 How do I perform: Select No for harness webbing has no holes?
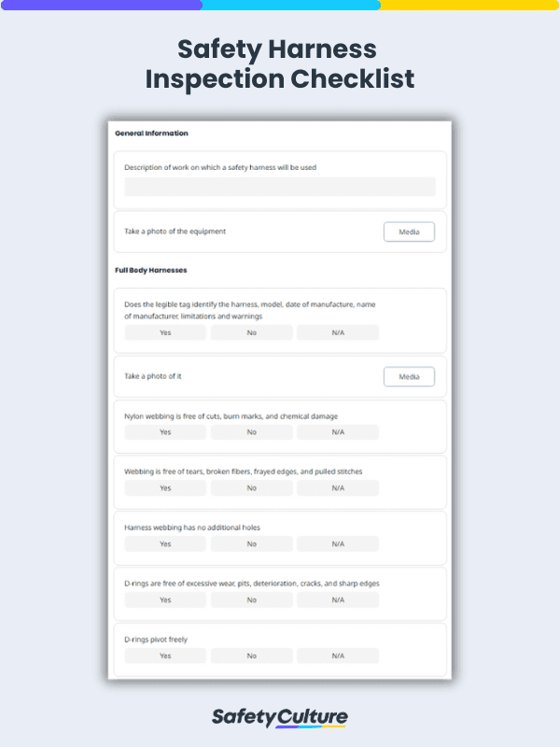251,543
